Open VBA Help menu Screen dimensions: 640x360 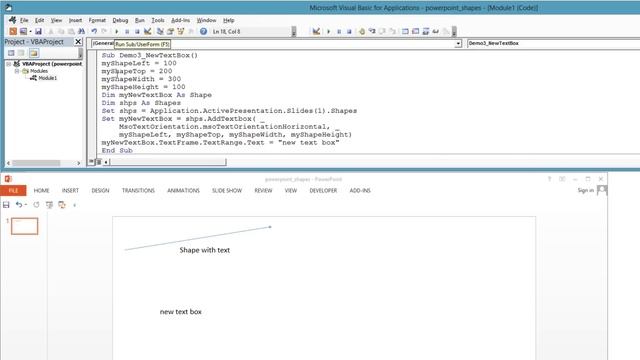(x=229, y=20)
